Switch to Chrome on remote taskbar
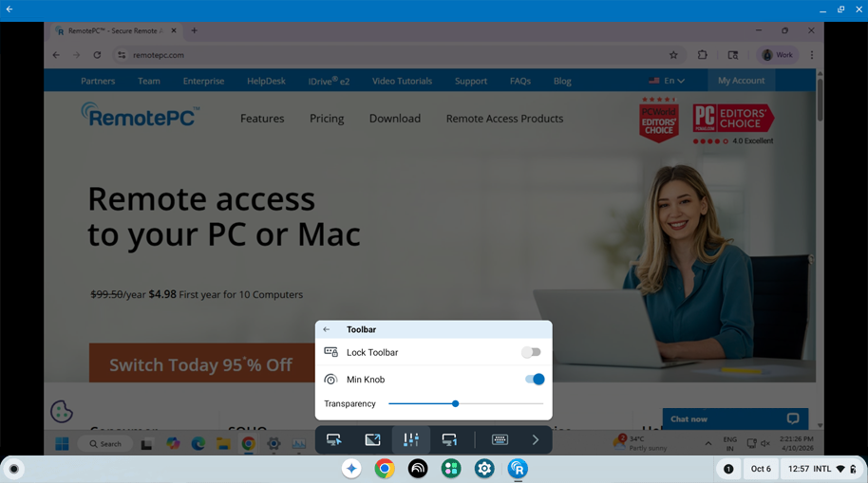 [x=249, y=444]
